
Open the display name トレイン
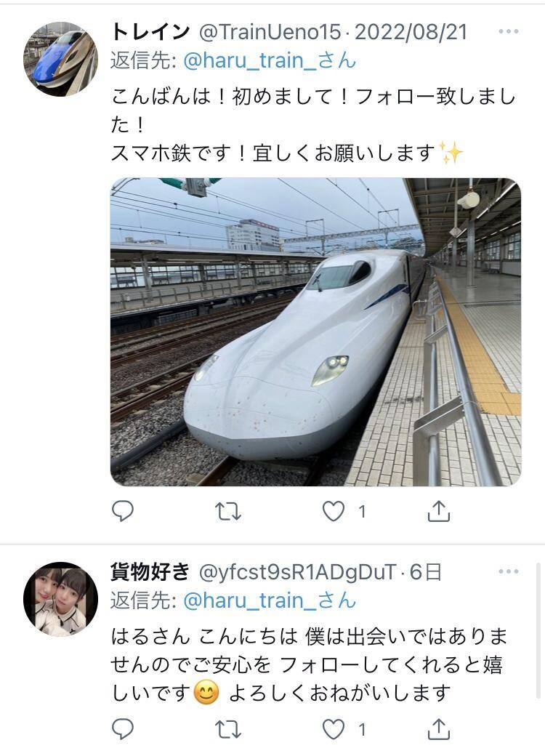pyautogui.click(x=150, y=32)
